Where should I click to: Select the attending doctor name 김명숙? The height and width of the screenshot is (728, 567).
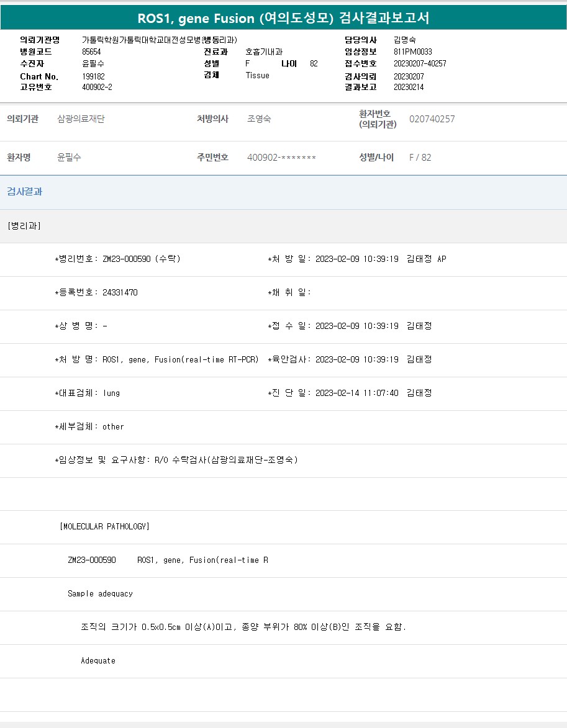coord(405,40)
